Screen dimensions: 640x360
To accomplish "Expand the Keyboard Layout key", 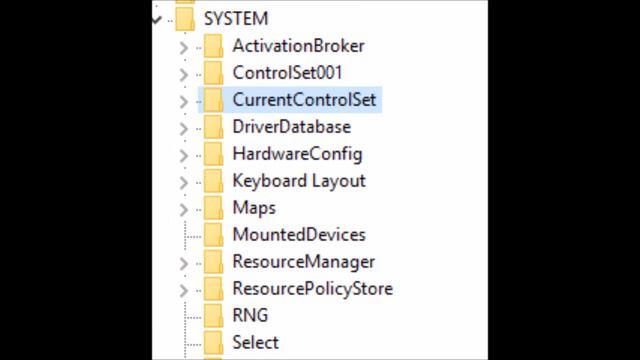I will point(184,182).
